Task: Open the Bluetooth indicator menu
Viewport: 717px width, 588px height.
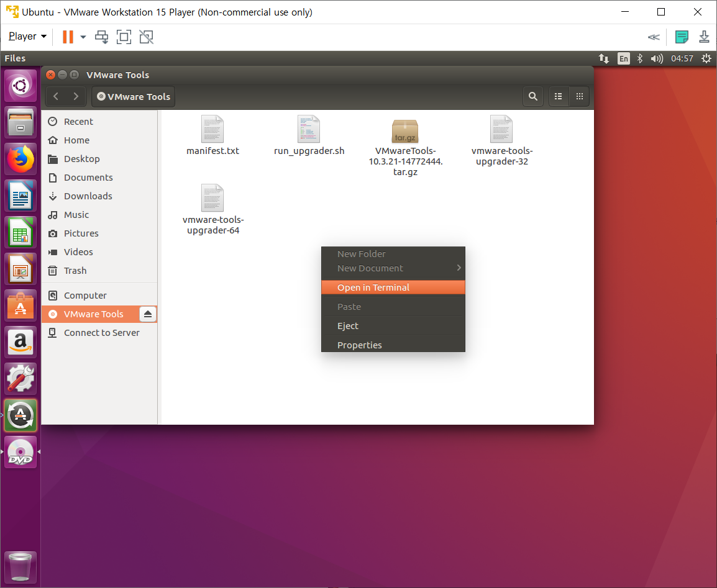Action: (640, 58)
